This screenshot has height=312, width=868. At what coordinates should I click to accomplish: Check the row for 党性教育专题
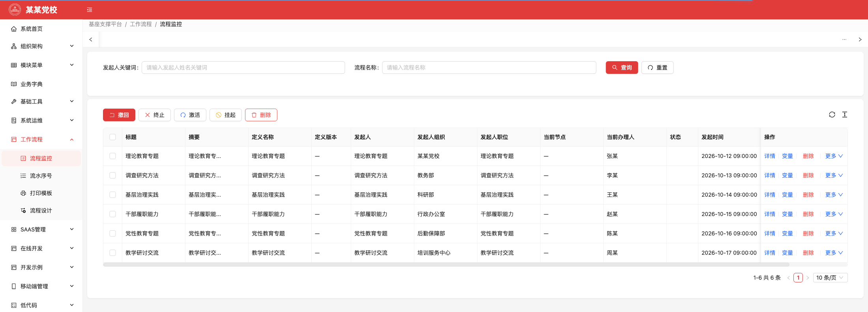coord(113,233)
